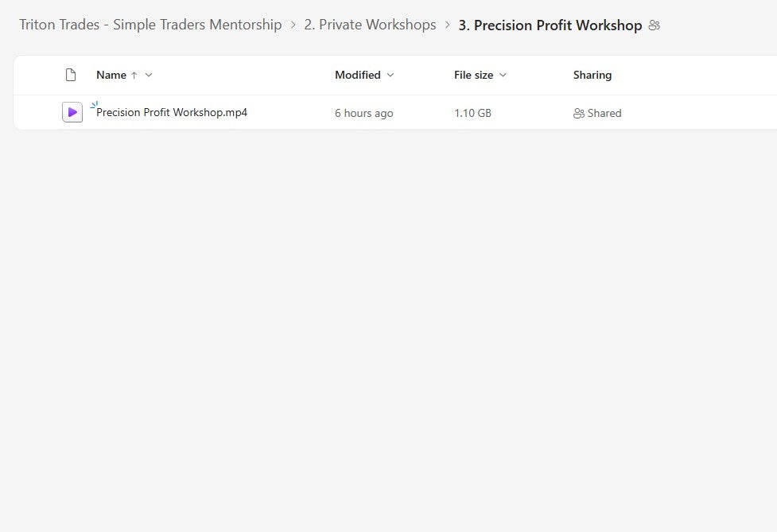Click the shared-people icon beside the breadcrumb title

pyautogui.click(x=654, y=25)
